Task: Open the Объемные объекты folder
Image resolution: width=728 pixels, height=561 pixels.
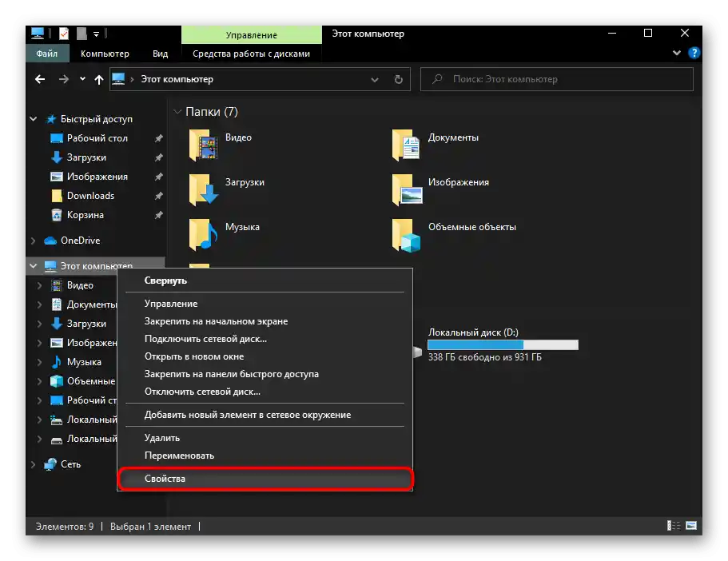Action: coord(407,235)
